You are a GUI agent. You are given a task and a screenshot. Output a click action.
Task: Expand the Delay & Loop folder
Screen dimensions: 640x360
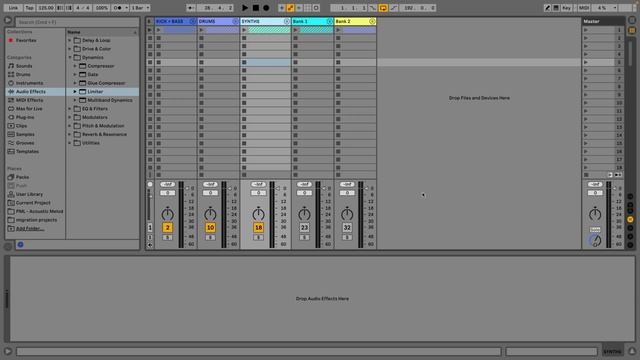[x=70, y=40]
